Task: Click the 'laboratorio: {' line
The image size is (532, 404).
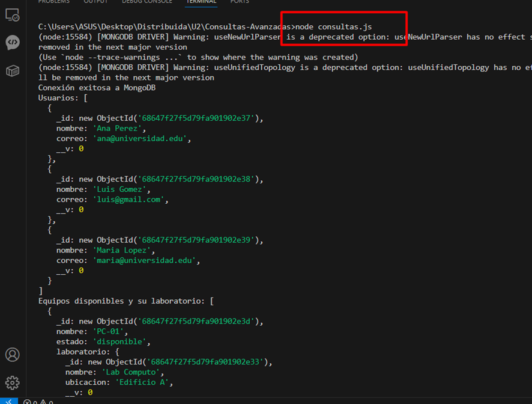Action: [88, 352]
